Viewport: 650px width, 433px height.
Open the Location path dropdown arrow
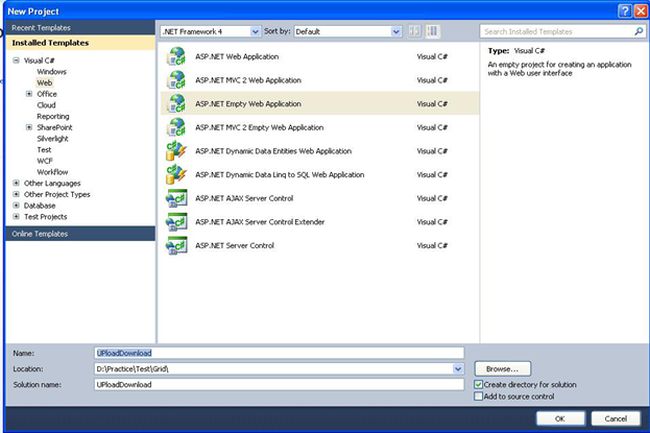click(458, 369)
